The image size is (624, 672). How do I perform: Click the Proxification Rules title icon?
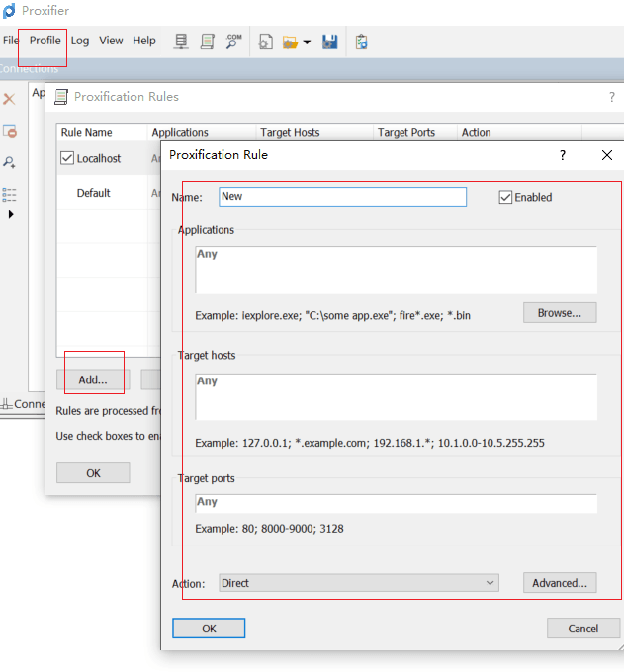coord(61,97)
